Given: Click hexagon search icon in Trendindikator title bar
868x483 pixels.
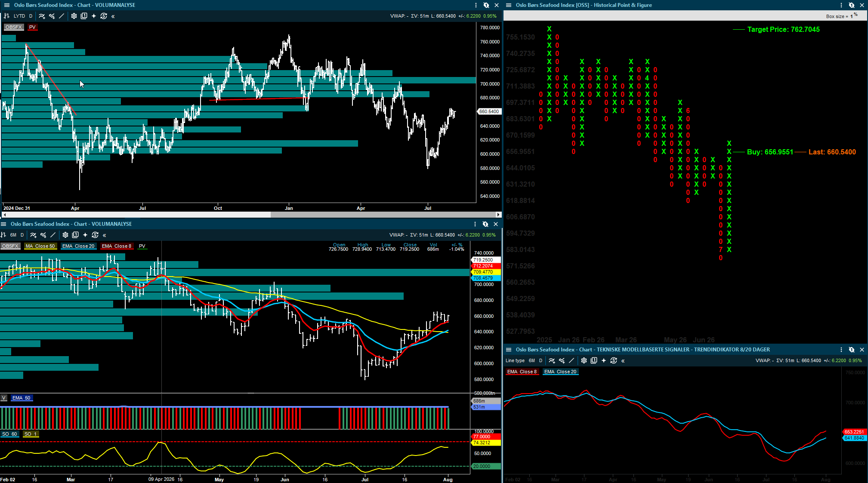Looking at the screenshot, I should 851,350.
